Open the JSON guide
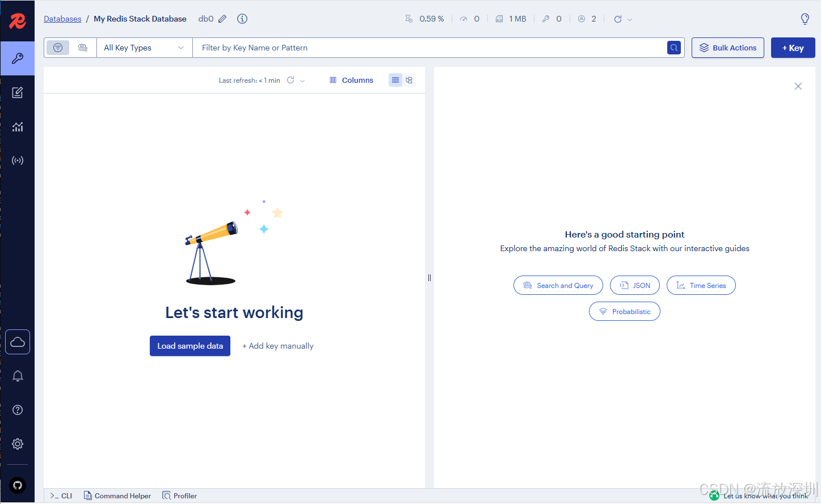Viewport: 821px width, 504px height. tap(635, 285)
